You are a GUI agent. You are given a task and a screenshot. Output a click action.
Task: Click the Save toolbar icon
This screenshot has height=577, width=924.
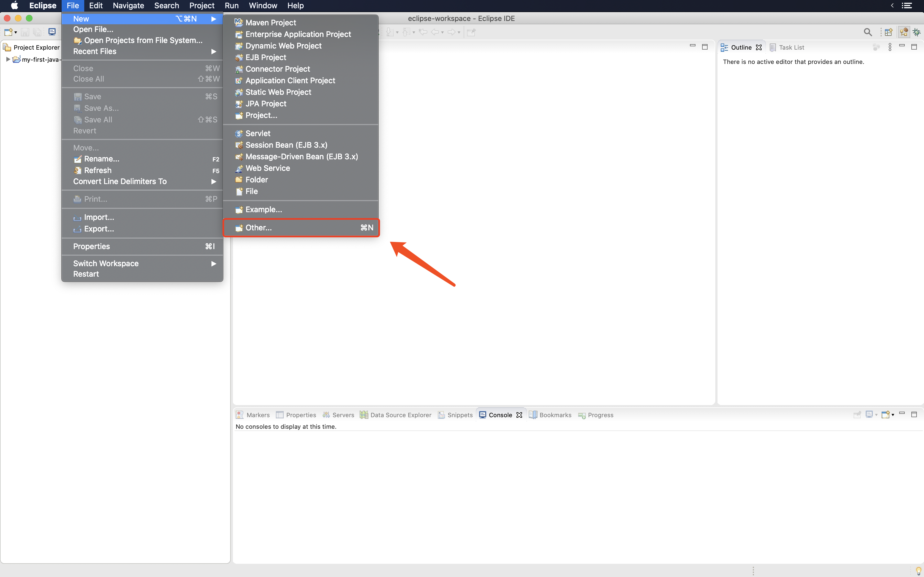(x=25, y=33)
